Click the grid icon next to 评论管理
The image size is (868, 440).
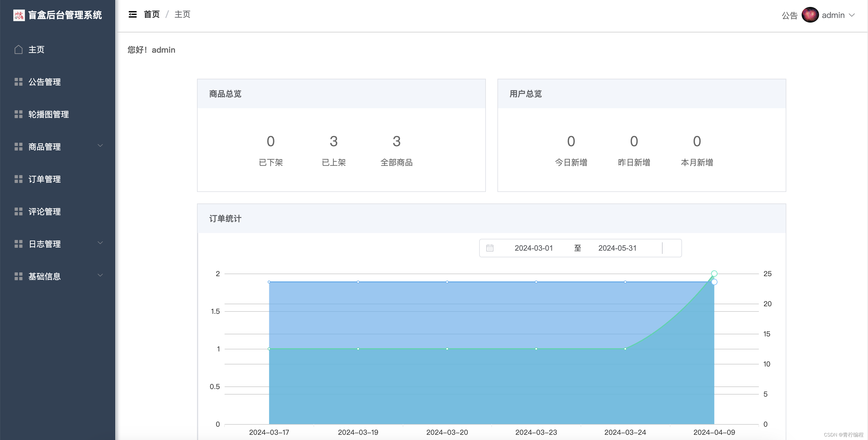(19, 211)
